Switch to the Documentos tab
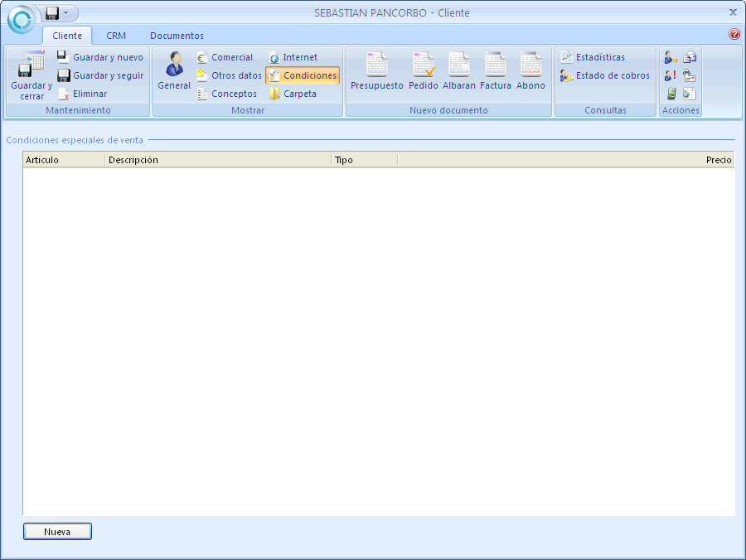The width and height of the screenshot is (746, 560). point(177,36)
